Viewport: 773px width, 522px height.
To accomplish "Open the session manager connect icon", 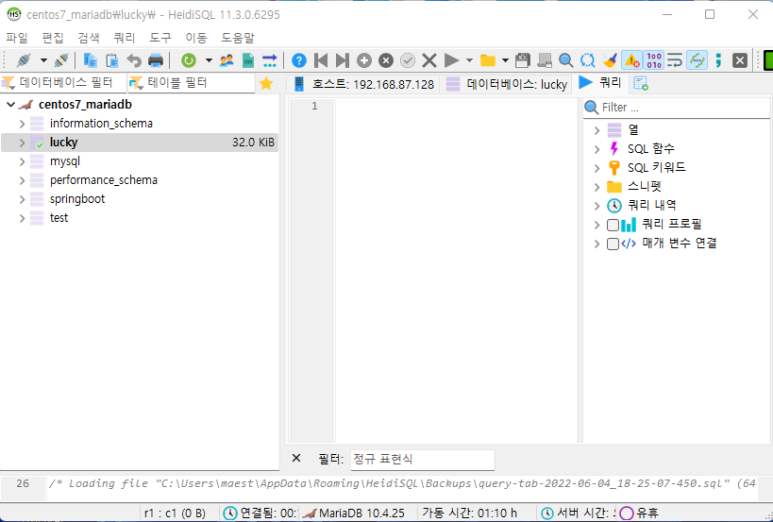I will point(23,61).
